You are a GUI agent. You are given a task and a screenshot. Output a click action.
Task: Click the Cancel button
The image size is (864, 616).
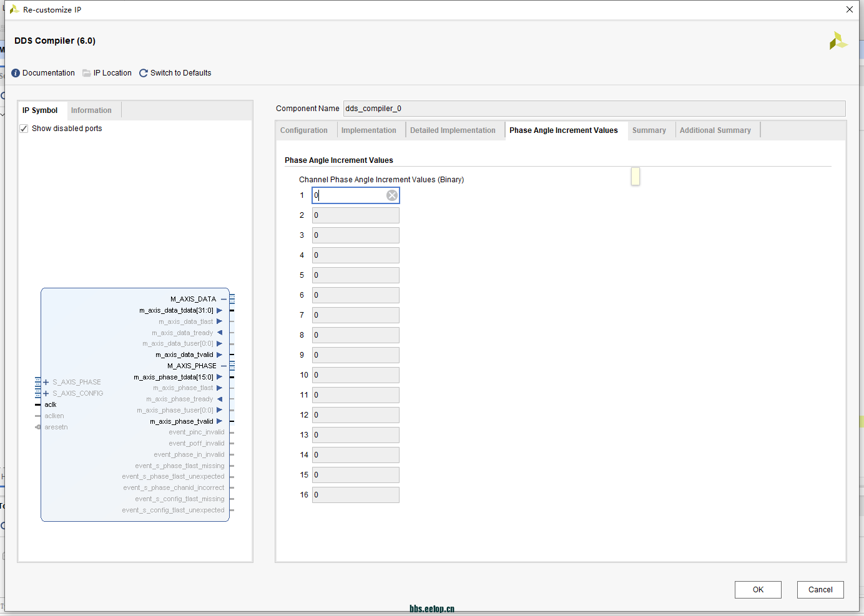click(x=820, y=590)
